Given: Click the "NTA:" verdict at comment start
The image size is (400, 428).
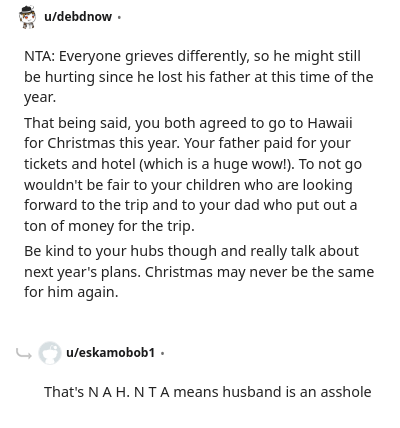Looking at the screenshot, I should 39,56.
